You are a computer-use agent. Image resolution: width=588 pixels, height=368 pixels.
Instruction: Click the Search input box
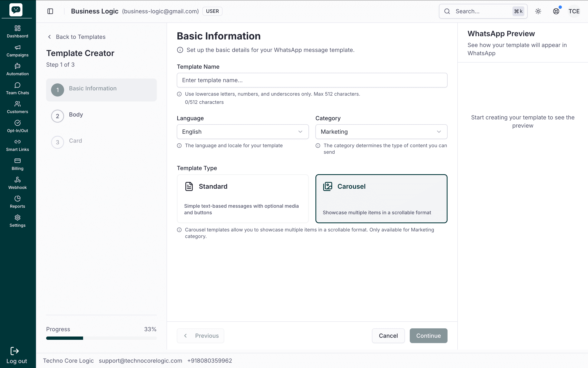pyautogui.click(x=483, y=11)
